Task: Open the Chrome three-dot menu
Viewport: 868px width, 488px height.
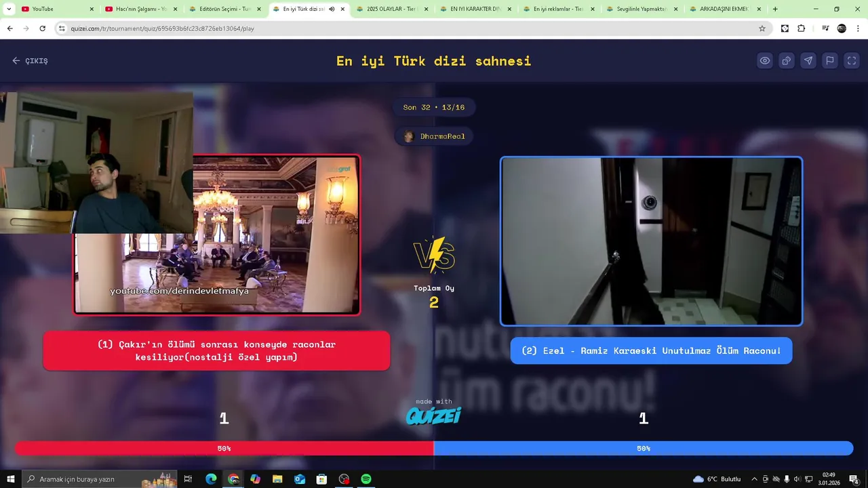Action: pyautogui.click(x=858, y=28)
